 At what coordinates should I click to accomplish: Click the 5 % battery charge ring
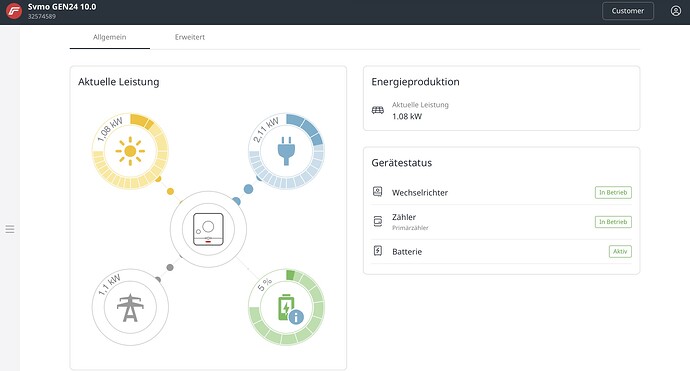(286, 307)
